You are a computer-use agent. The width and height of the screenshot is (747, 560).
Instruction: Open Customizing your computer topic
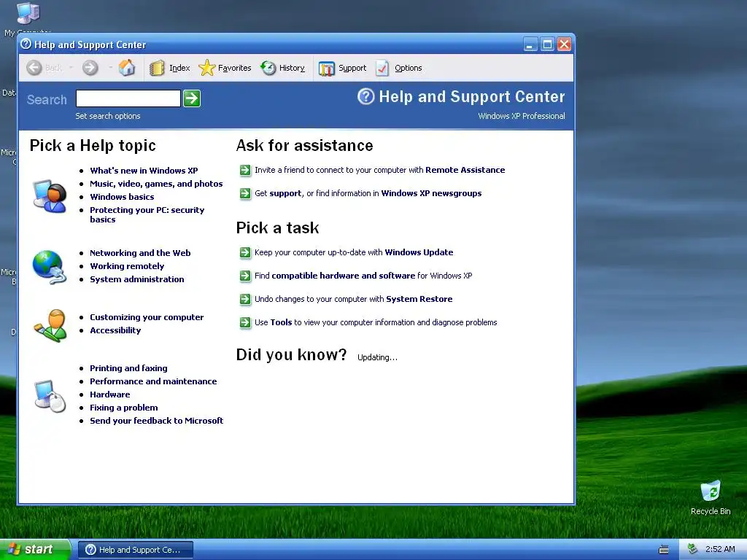pyautogui.click(x=147, y=317)
